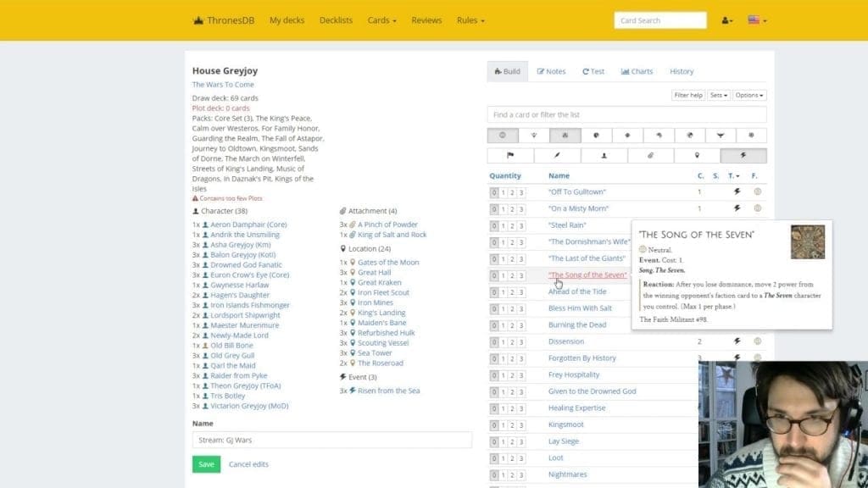The width and height of the screenshot is (868, 488).
Task: Open My decks in navigation
Action: pos(287,20)
